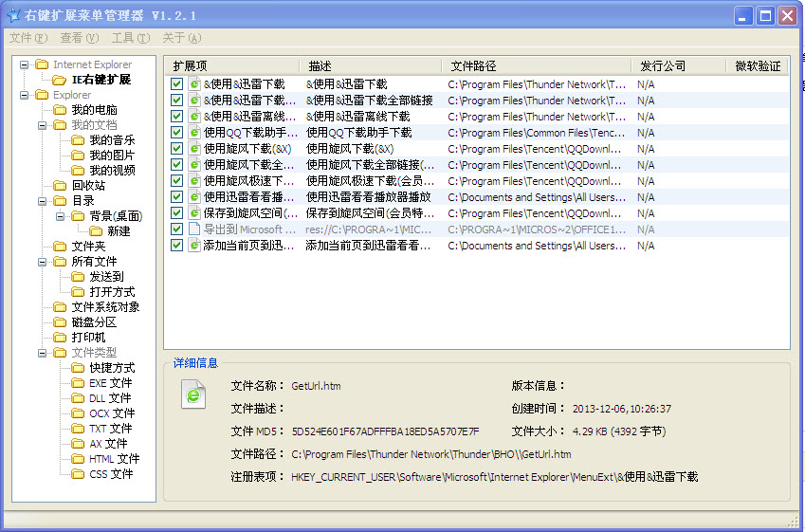Click the CSS 文件 folder icon
805x532 pixels.
tap(78, 474)
